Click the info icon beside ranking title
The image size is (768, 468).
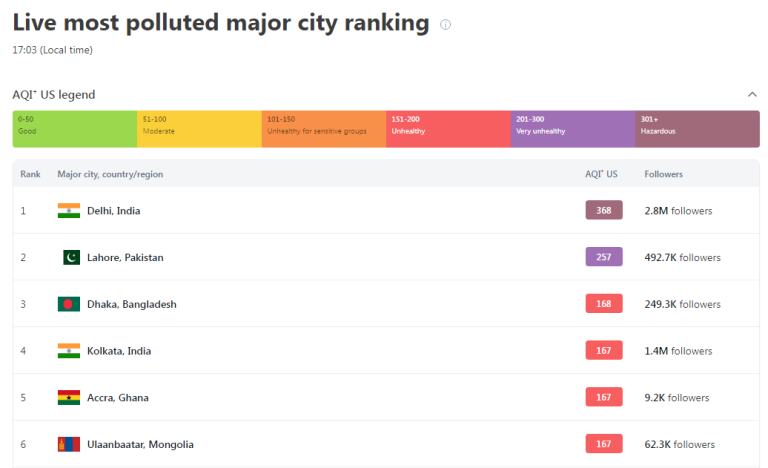[446, 24]
